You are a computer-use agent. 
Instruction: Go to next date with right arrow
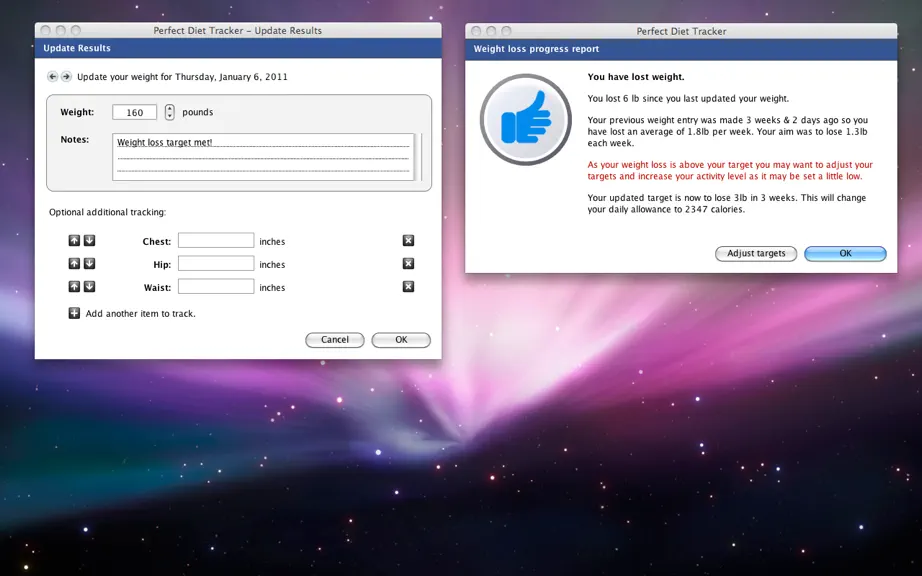point(66,76)
